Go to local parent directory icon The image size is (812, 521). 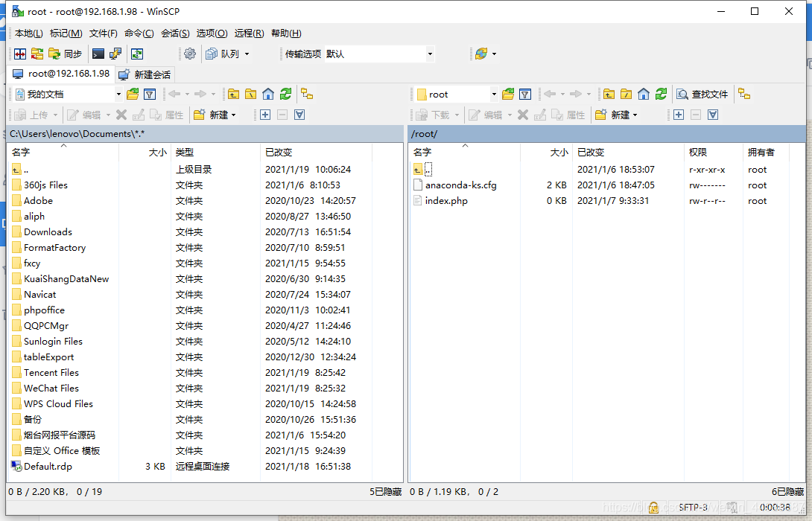(x=234, y=95)
